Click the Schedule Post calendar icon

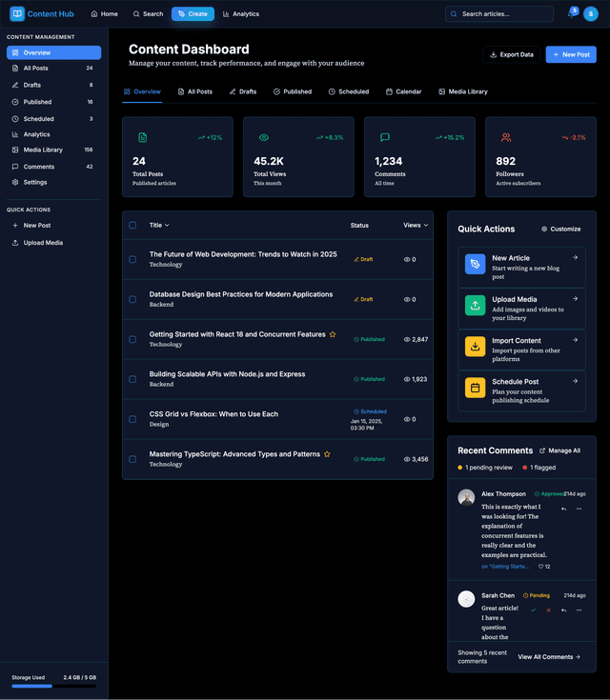(x=475, y=388)
